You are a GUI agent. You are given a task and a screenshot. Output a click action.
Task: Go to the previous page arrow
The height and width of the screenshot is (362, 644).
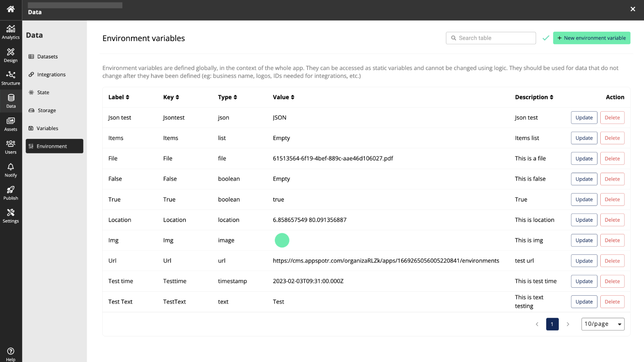537,324
